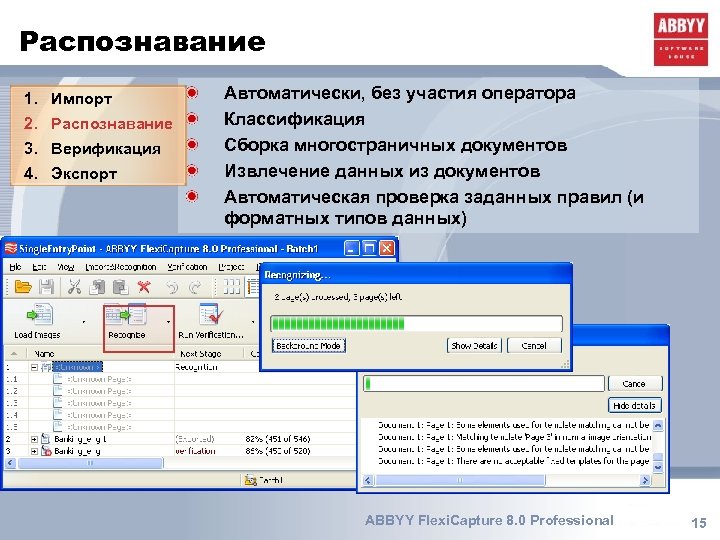Image resolution: width=720 pixels, height=540 pixels.
Task: Click left scroll arrow of document list
Action: pos(10,463)
